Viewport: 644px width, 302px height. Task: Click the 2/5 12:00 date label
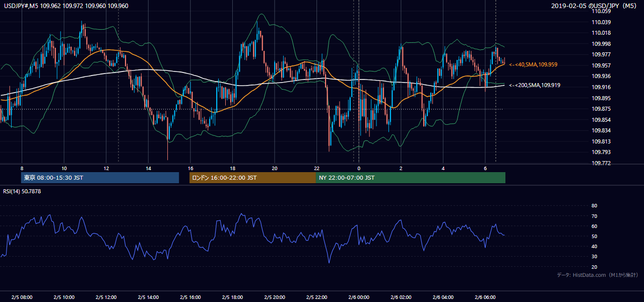(106, 297)
